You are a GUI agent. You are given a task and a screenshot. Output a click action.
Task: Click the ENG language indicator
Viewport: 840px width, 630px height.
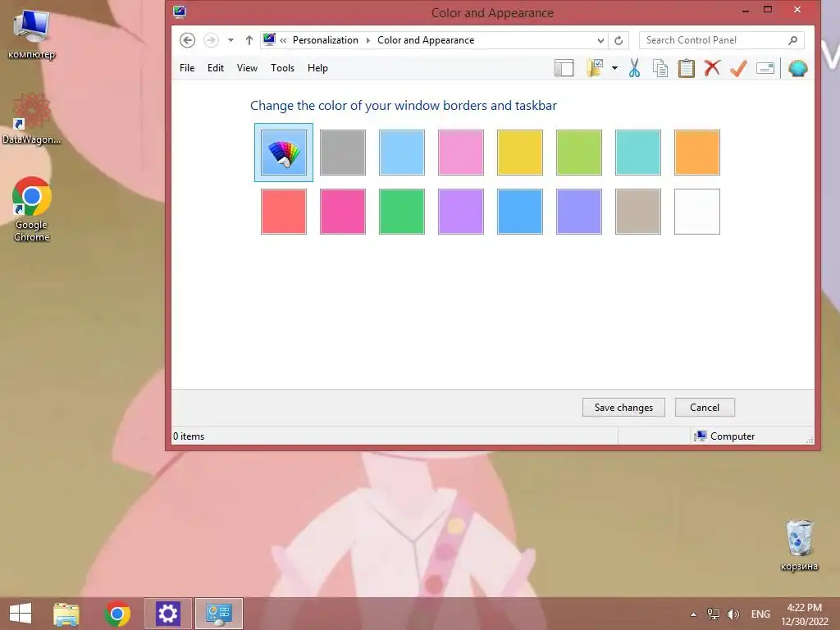tap(760, 614)
